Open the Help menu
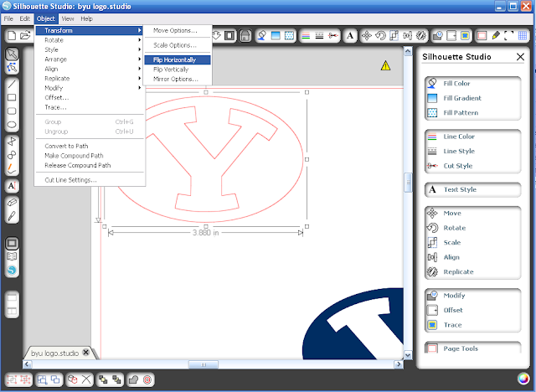Screen dimensions: 536x392 [x=86, y=18]
